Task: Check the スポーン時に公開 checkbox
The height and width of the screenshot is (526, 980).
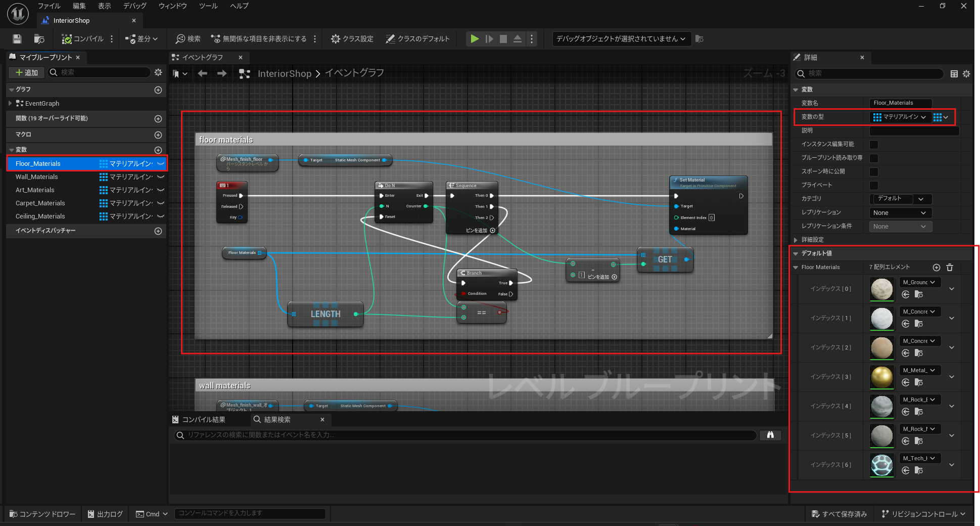Action: 873,171
